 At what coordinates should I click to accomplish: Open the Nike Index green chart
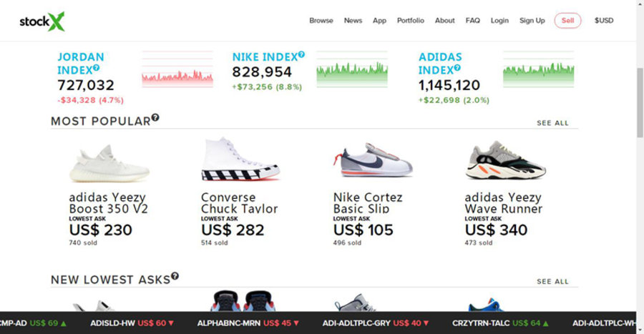(x=351, y=69)
